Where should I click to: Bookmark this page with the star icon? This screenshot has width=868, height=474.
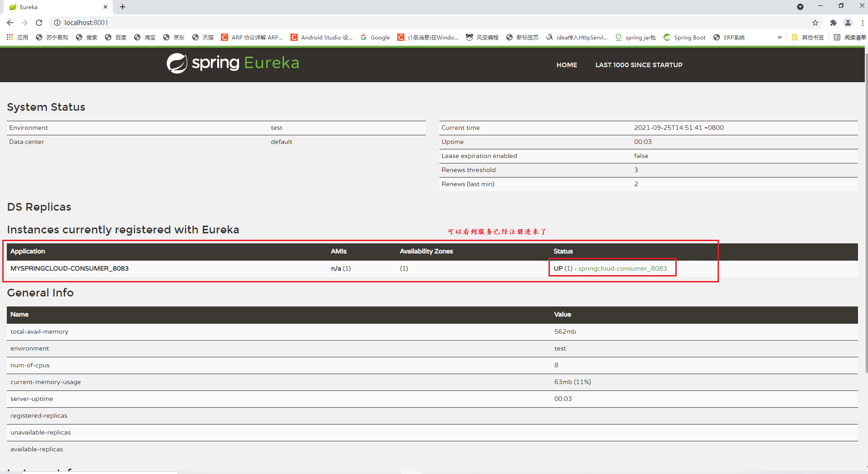click(x=815, y=23)
